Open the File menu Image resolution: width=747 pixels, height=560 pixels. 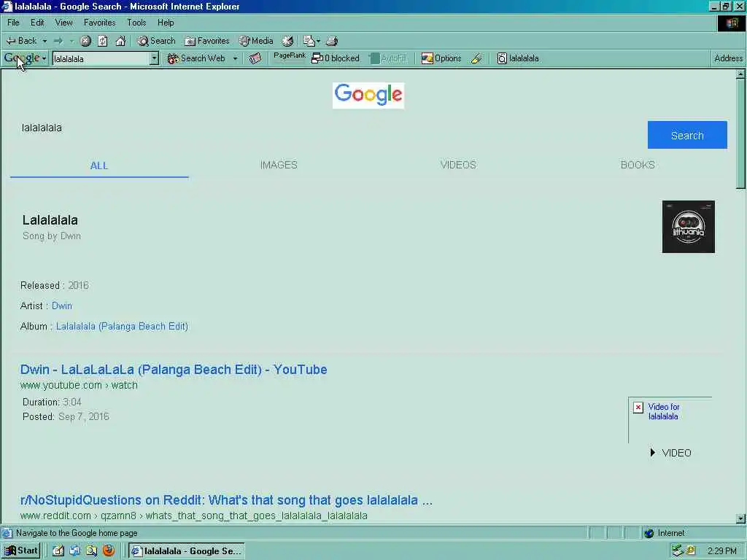tap(13, 23)
